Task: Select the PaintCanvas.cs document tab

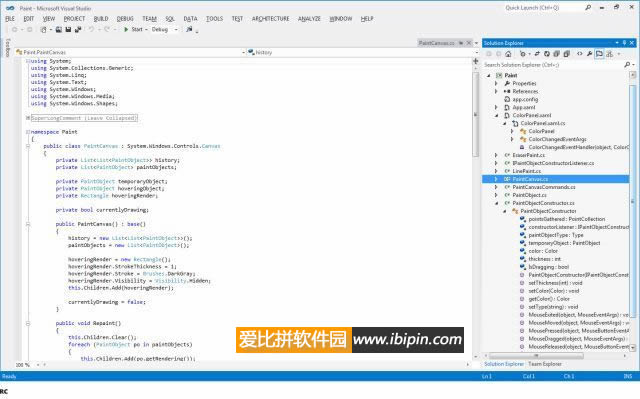Action: coord(436,42)
